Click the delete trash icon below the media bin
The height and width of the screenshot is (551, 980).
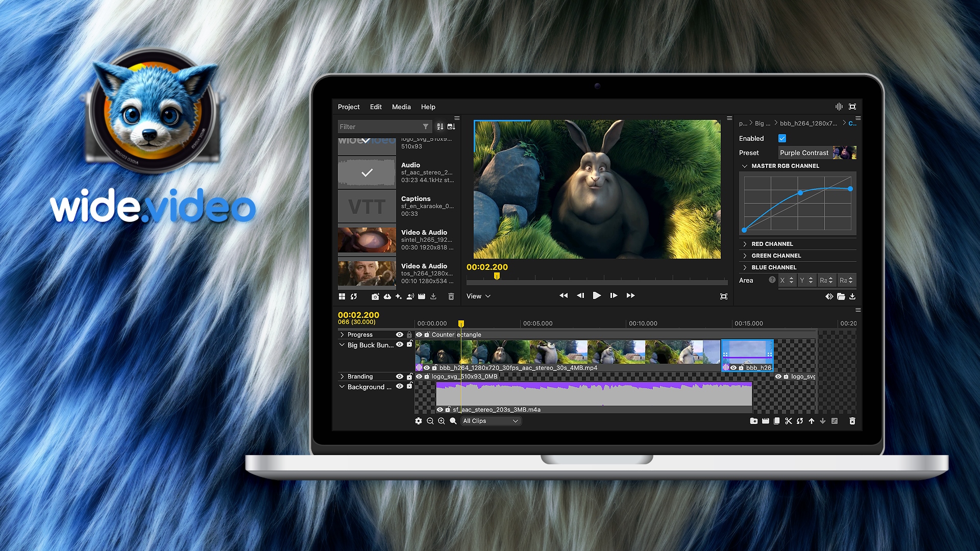pos(451,296)
